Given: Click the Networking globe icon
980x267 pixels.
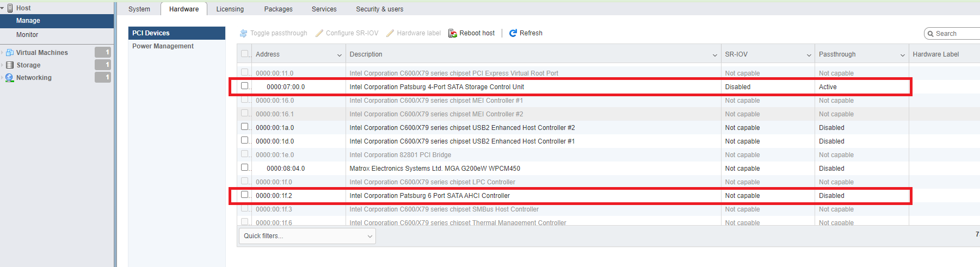Looking at the screenshot, I should pos(9,78).
